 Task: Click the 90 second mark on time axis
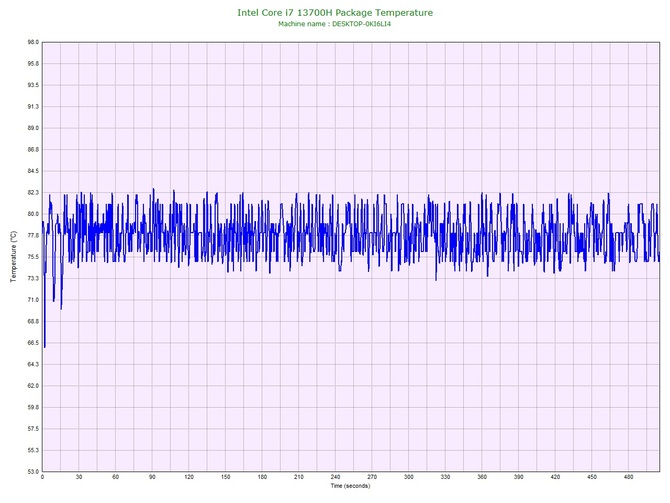tap(152, 477)
